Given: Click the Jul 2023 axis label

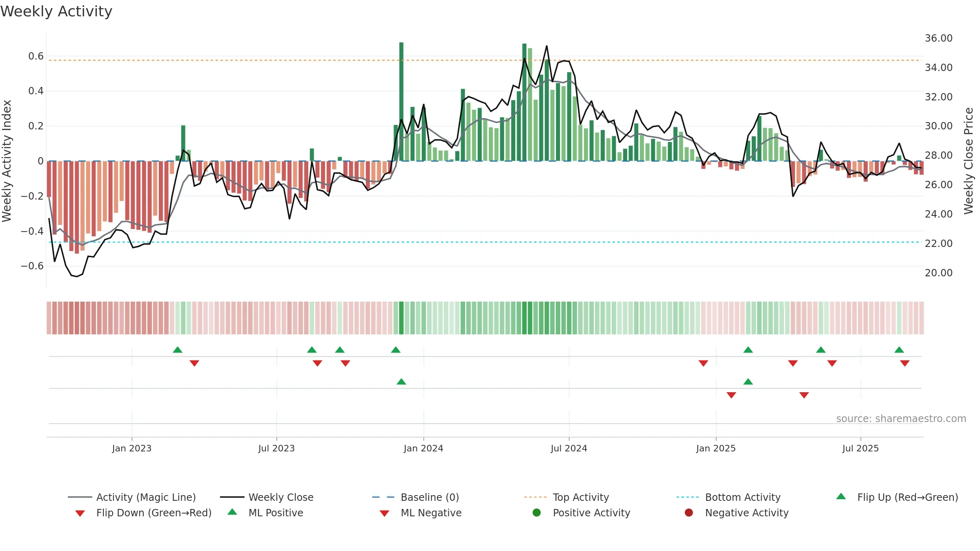Looking at the screenshot, I should point(276,449).
